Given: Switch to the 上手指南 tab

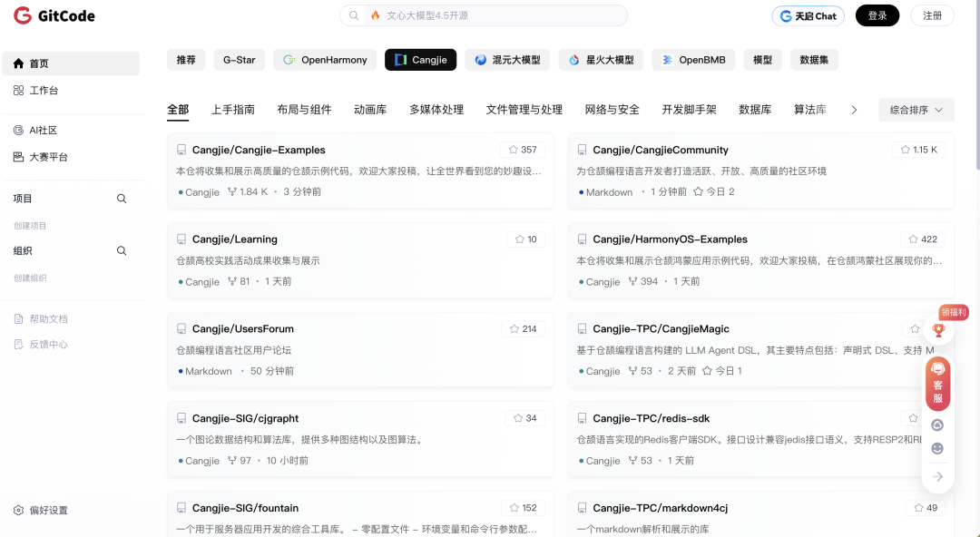Looking at the screenshot, I should pos(233,110).
